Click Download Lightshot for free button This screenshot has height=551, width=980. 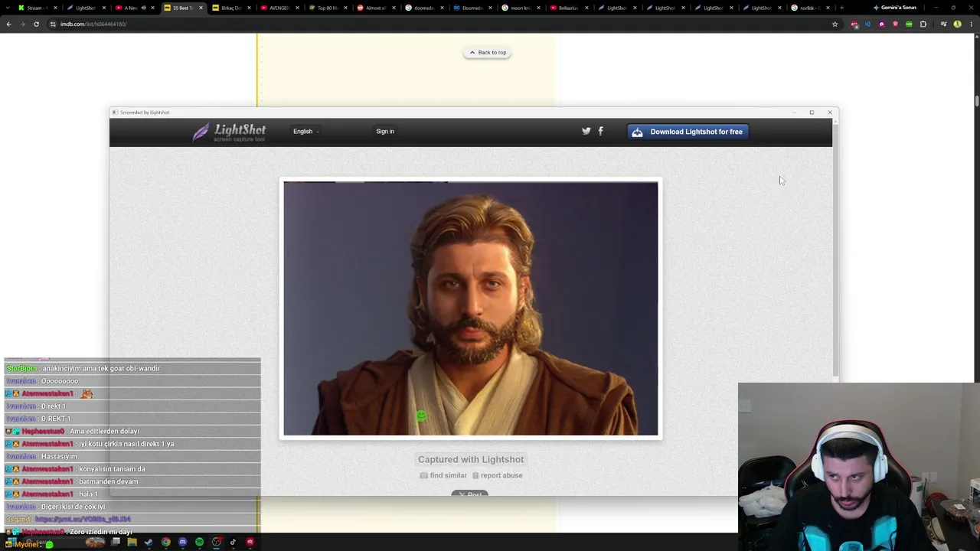tap(688, 132)
